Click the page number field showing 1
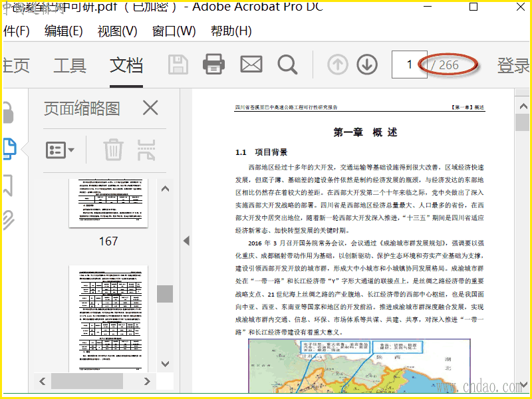 [409, 65]
